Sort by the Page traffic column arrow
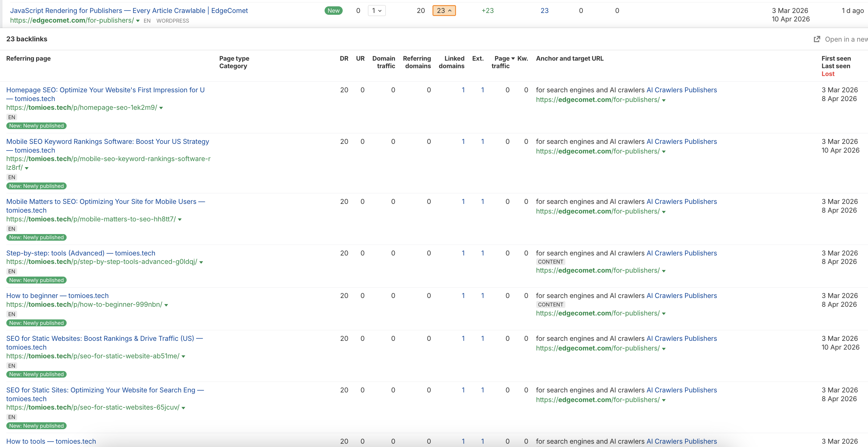Screen dimensions: 868x447 (x=513, y=59)
